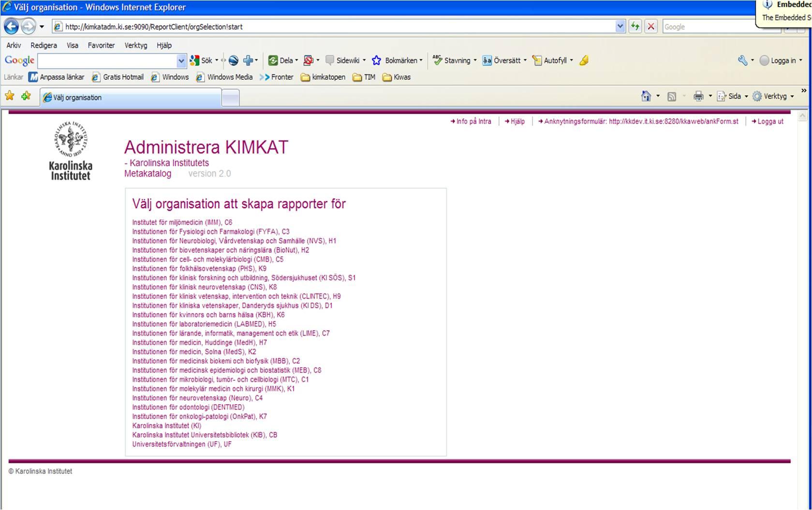Expand the Logga in dropdown
The image size is (812, 510).
coord(800,60)
